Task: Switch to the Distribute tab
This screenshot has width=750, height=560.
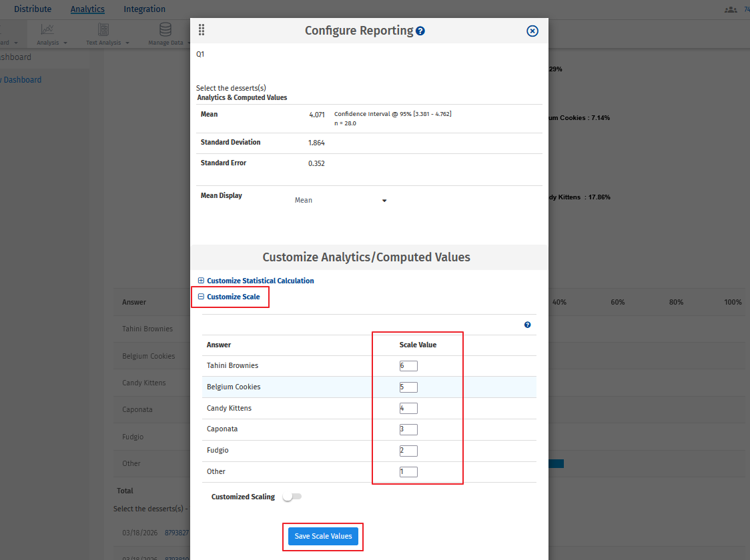Action: [33, 9]
